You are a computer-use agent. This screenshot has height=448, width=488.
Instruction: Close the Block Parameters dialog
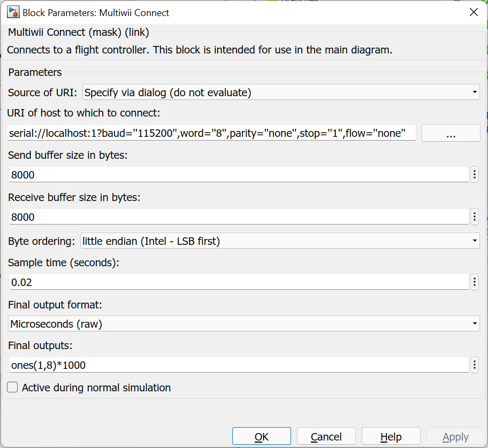[x=474, y=12]
